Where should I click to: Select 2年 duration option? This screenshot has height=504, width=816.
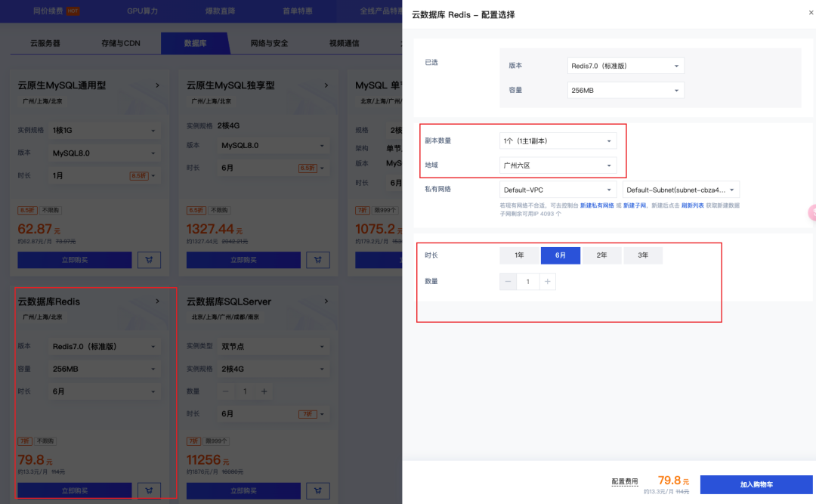coord(601,255)
